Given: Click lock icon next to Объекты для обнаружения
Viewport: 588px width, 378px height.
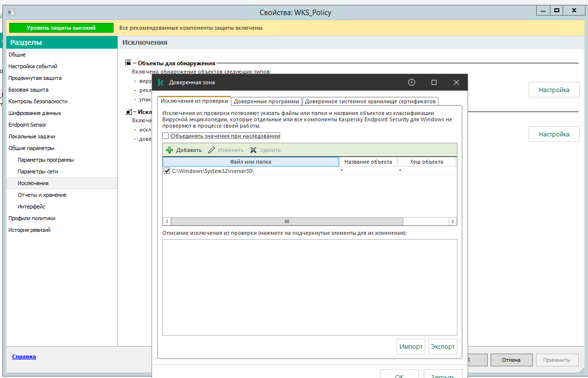Looking at the screenshot, I should (129, 63).
